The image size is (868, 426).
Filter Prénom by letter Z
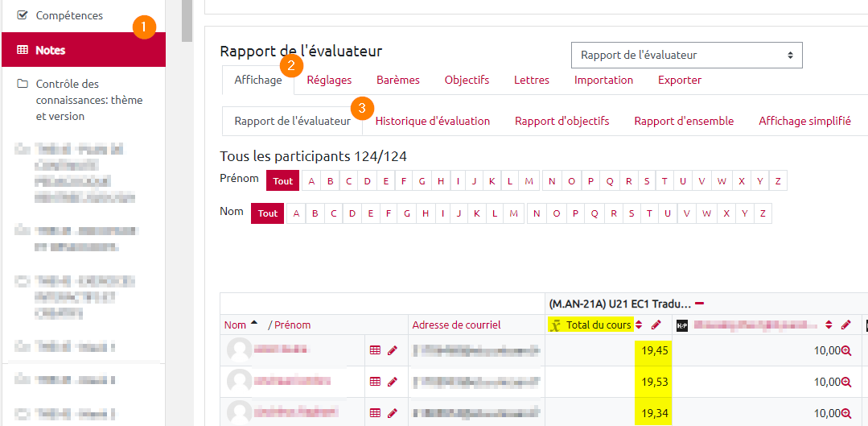click(x=778, y=181)
